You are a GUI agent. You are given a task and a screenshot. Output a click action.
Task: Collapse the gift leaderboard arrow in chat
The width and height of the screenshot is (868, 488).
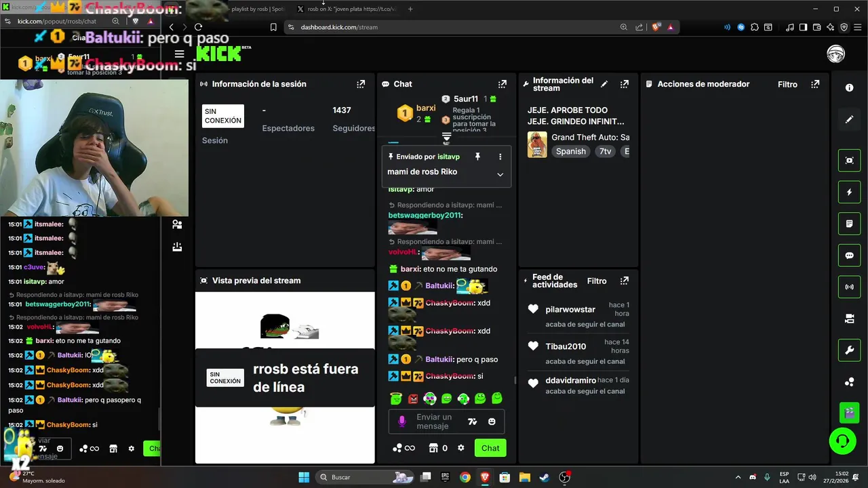(x=446, y=138)
